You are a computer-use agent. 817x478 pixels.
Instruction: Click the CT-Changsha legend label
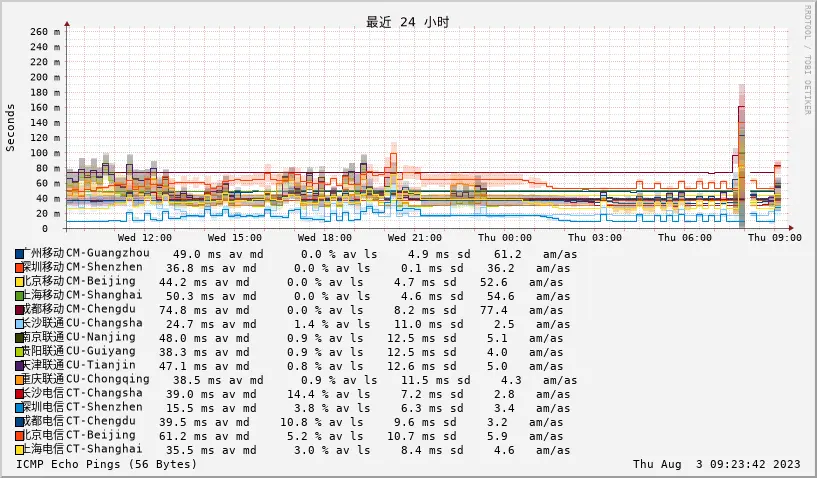pos(82,394)
